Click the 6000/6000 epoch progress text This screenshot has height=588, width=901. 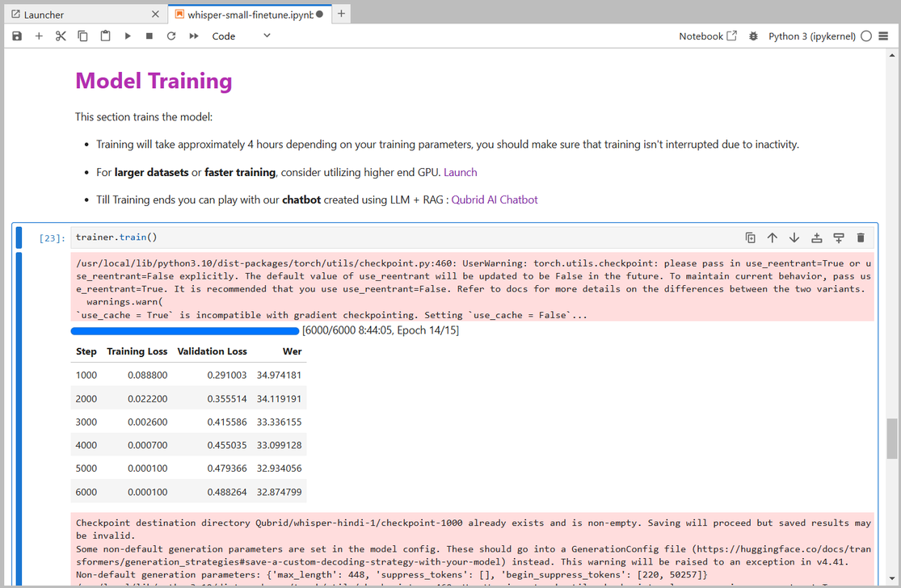tap(381, 331)
